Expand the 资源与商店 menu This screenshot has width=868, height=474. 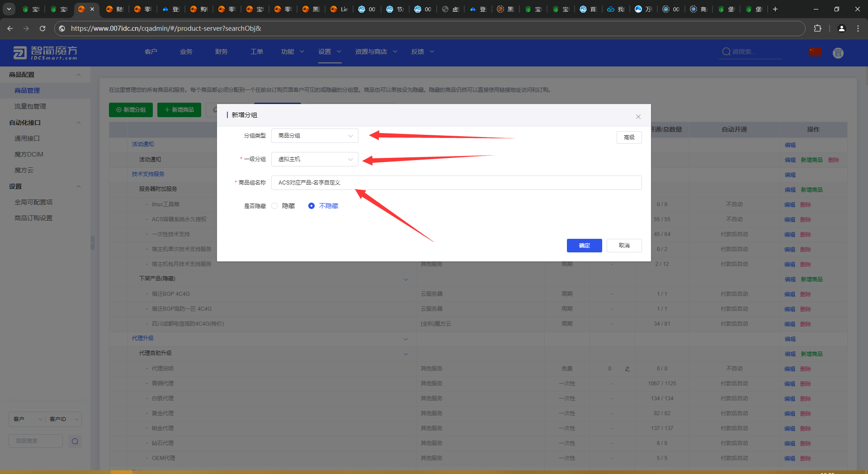tap(376, 52)
